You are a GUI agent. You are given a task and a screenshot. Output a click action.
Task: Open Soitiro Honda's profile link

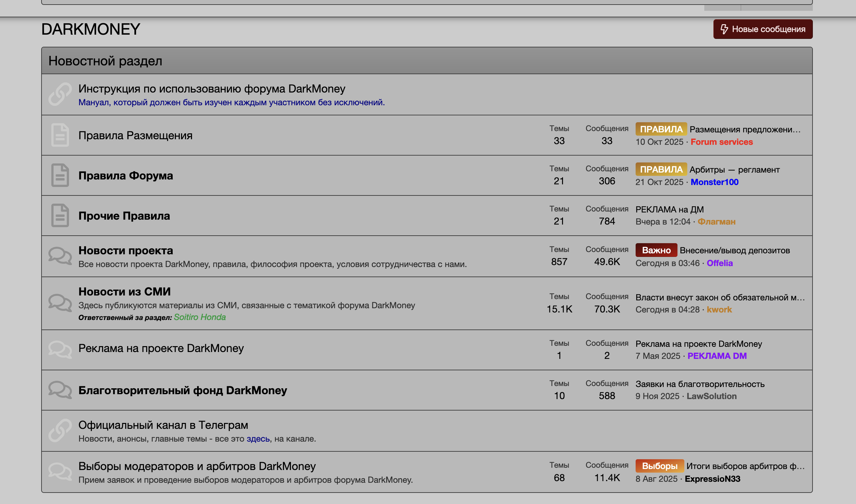pyautogui.click(x=199, y=317)
